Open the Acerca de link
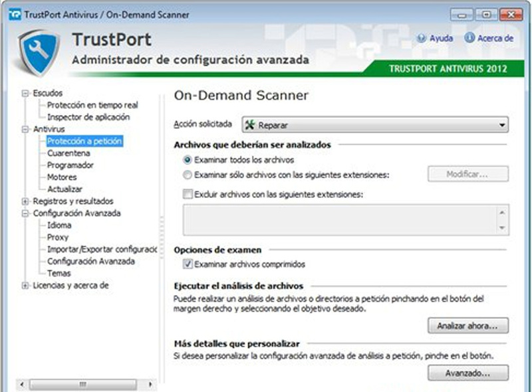 coord(495,38)
